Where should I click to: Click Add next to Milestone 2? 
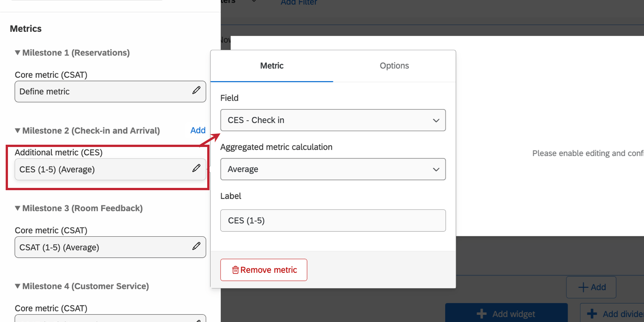[x=198, y=130]
